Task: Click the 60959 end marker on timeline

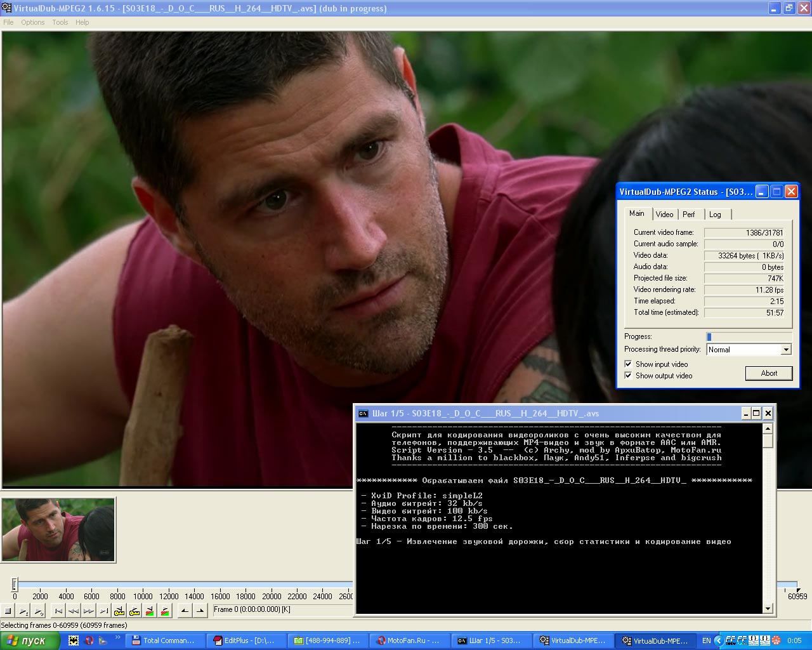Action: tap(797, 596)
